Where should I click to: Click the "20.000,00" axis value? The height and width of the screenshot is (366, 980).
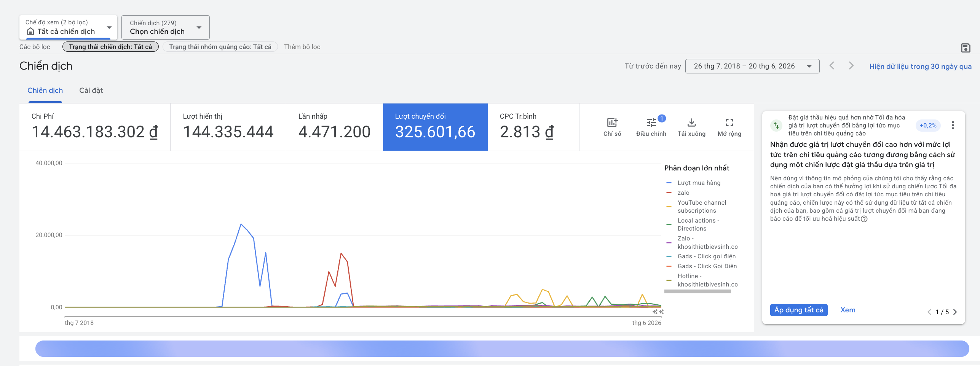point(49,235)
